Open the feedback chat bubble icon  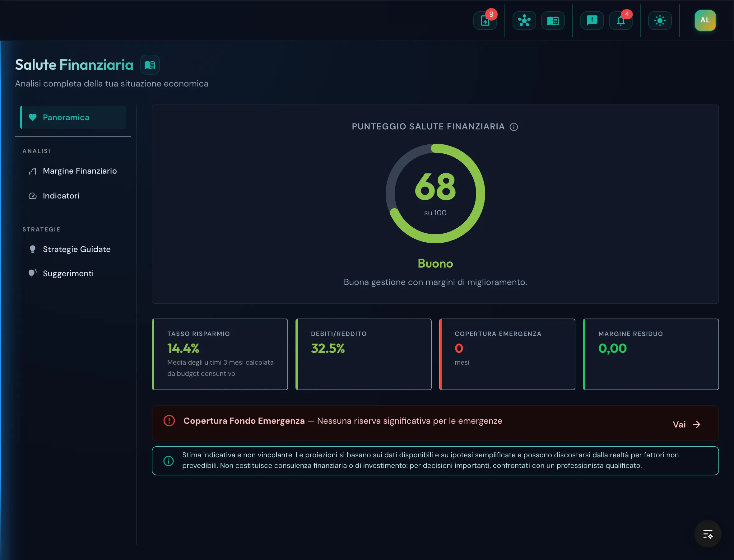[x=592, y=21]
